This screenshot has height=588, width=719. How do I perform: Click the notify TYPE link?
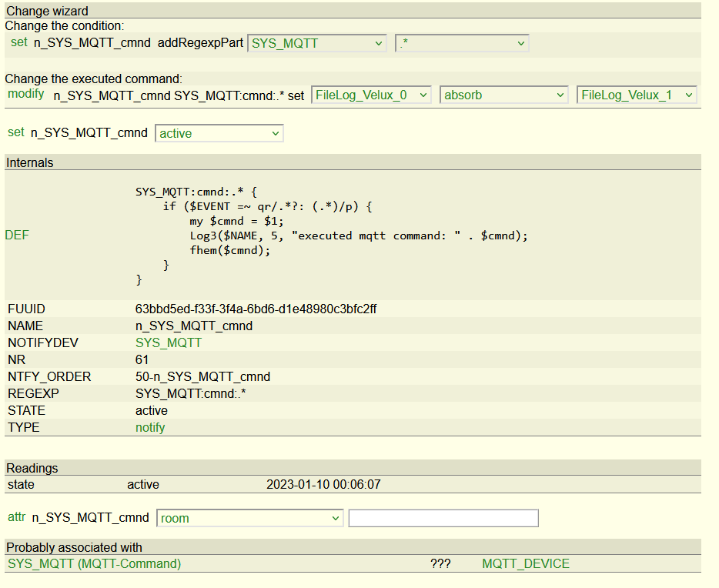[x=150, y=427]
